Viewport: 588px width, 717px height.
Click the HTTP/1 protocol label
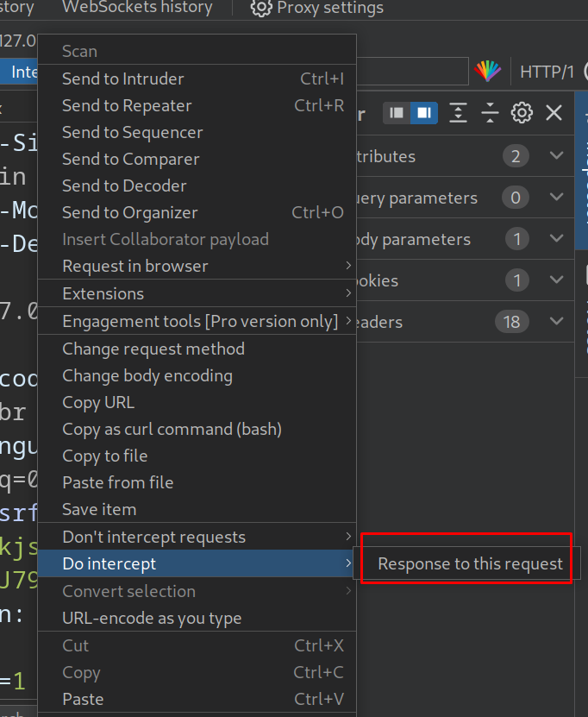[547, 72]
